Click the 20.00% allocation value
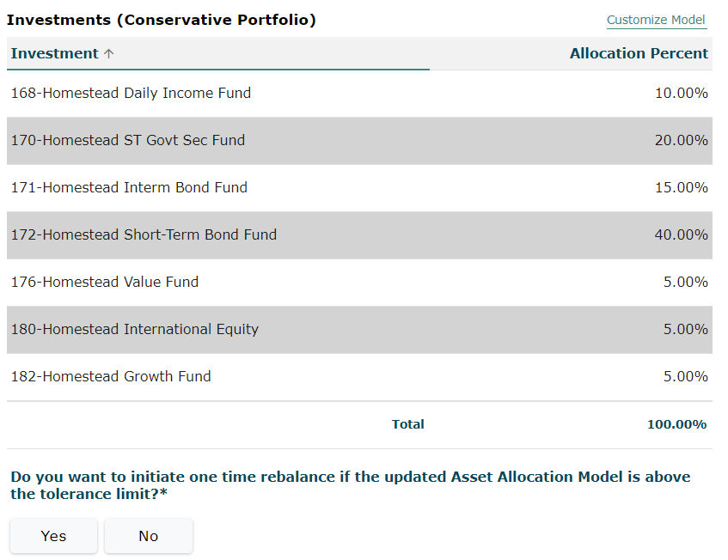The width and height of the screenshot is (728, 560). pyautogui.click(x=681, y=140)
